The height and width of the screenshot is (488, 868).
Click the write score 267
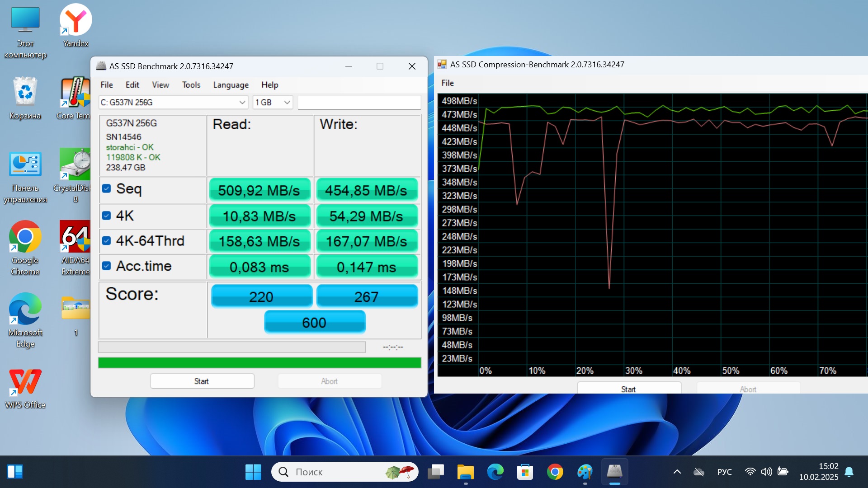367,296
